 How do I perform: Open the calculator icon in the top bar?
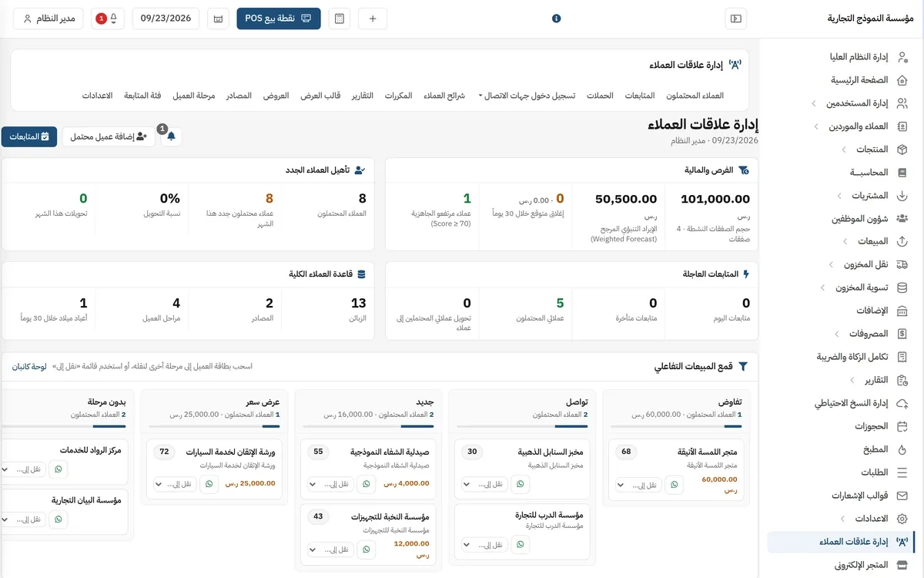point(340,18)
